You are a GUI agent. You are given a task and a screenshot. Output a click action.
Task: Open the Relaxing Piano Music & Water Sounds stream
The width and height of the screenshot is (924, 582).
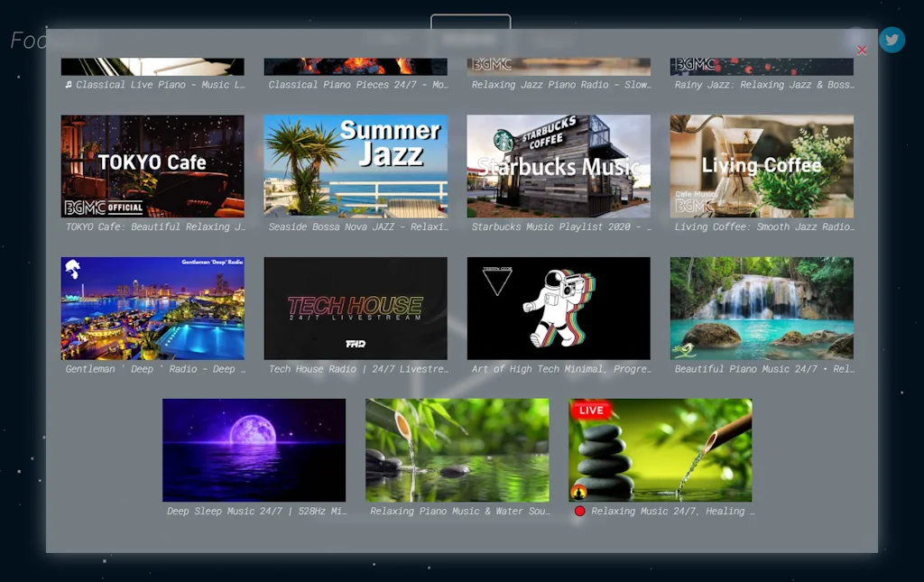pos(457,450)
